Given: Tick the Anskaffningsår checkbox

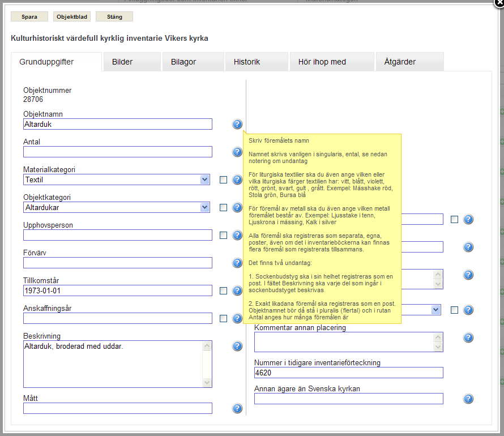Looking at the screenshot, I should click(x=223, y=318).
